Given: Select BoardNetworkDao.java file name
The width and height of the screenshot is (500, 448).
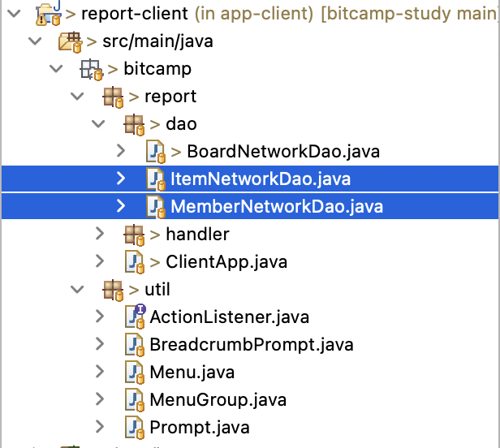Looking at the screenshot, I should (283, 152).
